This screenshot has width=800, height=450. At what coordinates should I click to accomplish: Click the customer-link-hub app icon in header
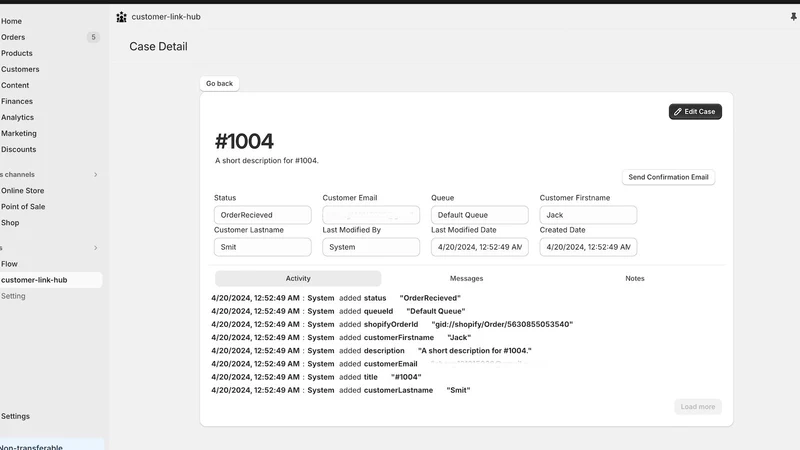click(121, 17)
